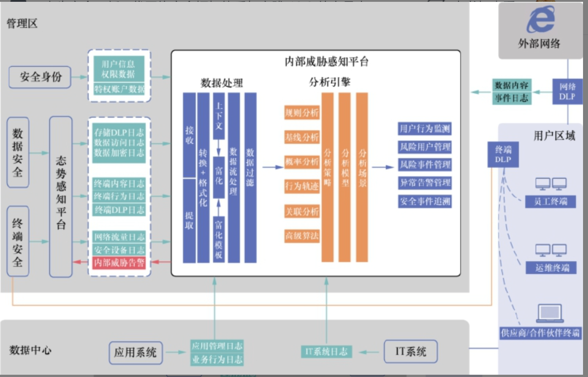Click the 富化模板 block
Viewport: 588px width, 377px height.
[219, 240]
